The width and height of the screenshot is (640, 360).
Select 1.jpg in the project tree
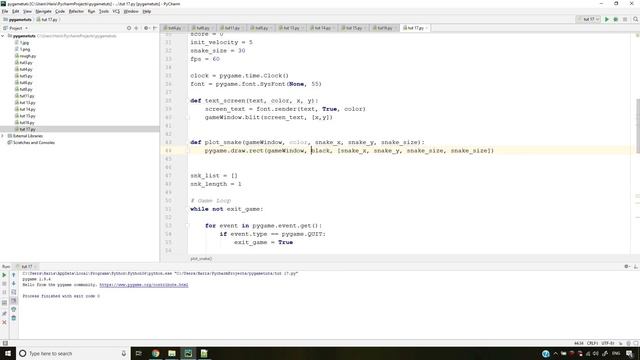coord(22,42)
